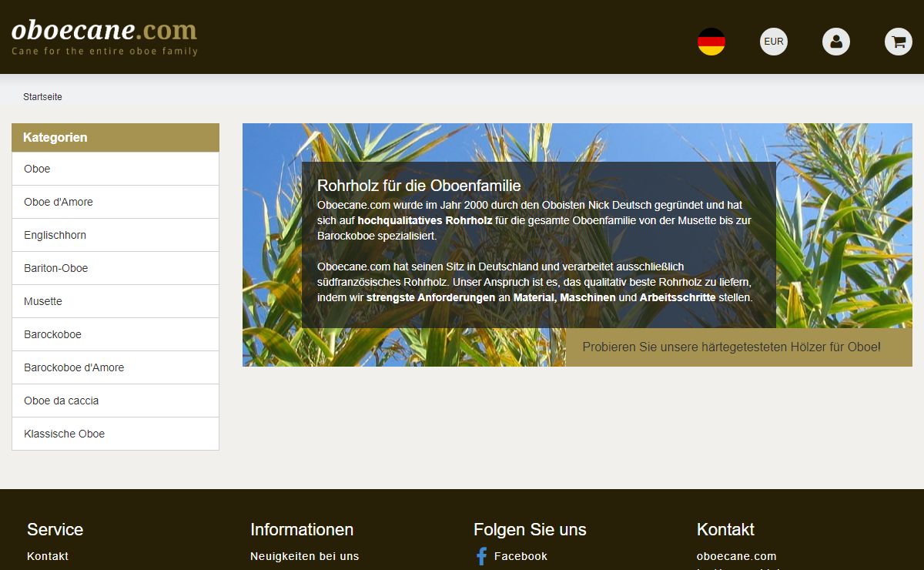The image size is (924, 570).
Task: Open the Facebook text link
Action: pyautogui.click(x=521, y=556)
